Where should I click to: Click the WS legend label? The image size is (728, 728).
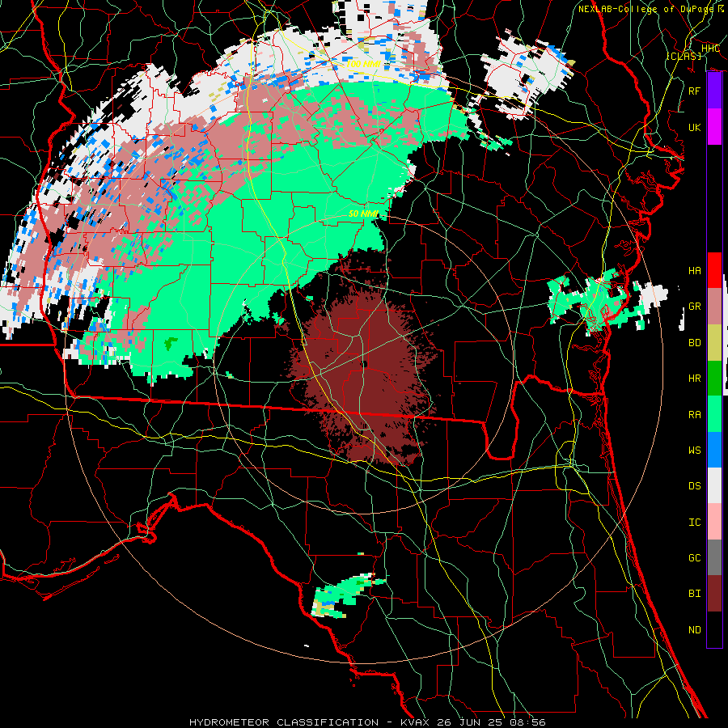(694, 450)
